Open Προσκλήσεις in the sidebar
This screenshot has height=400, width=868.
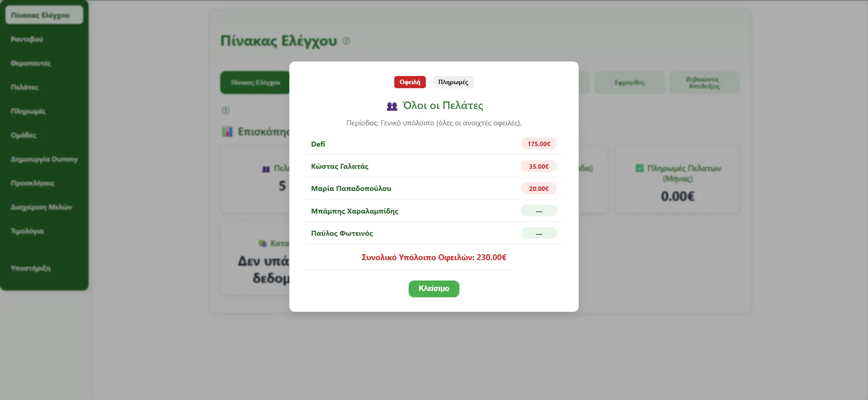pos(44,183)
